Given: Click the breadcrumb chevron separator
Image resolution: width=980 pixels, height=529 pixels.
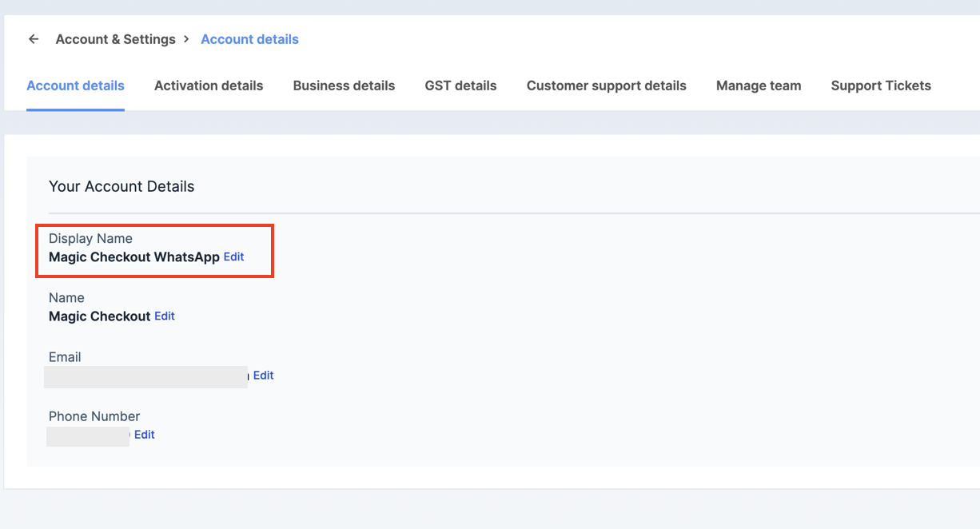Looking at the screenshot, I should [x=186, y=38].
